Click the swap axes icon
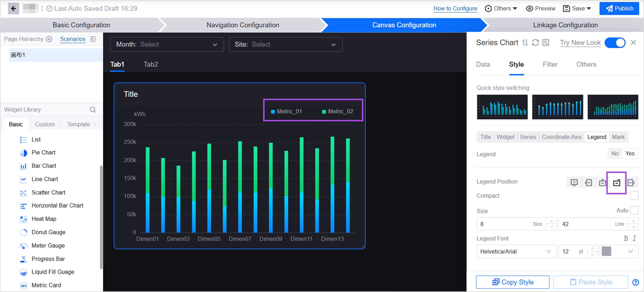Image resolution: width=644 pixels, height=292 pixels. (525, 43)
